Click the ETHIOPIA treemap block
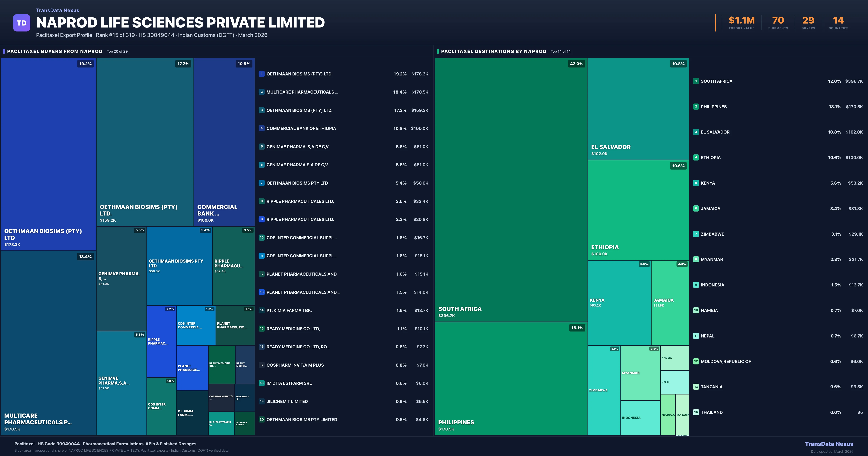Screen dimensions: 868x456 [638, 210]
